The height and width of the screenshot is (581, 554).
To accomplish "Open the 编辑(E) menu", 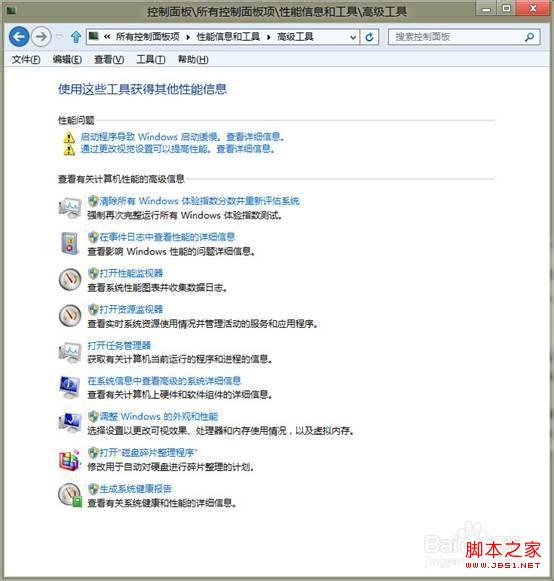I will pos(67,59).
